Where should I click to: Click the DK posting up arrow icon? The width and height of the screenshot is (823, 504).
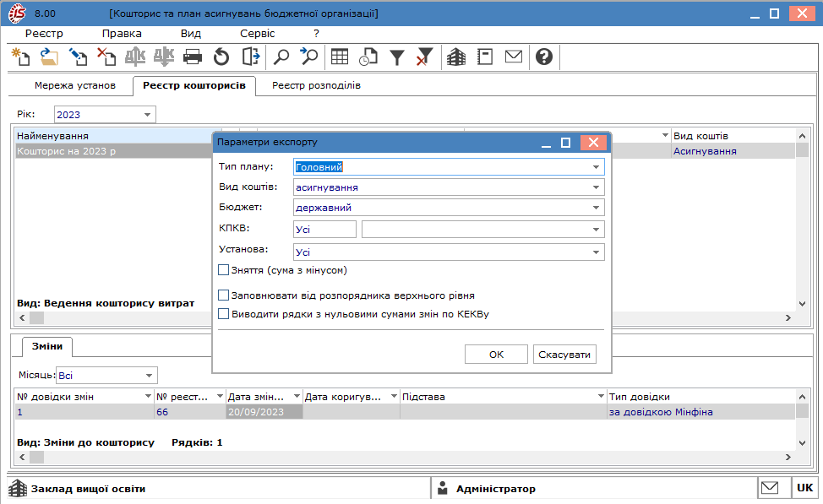(x=135, y=56)
